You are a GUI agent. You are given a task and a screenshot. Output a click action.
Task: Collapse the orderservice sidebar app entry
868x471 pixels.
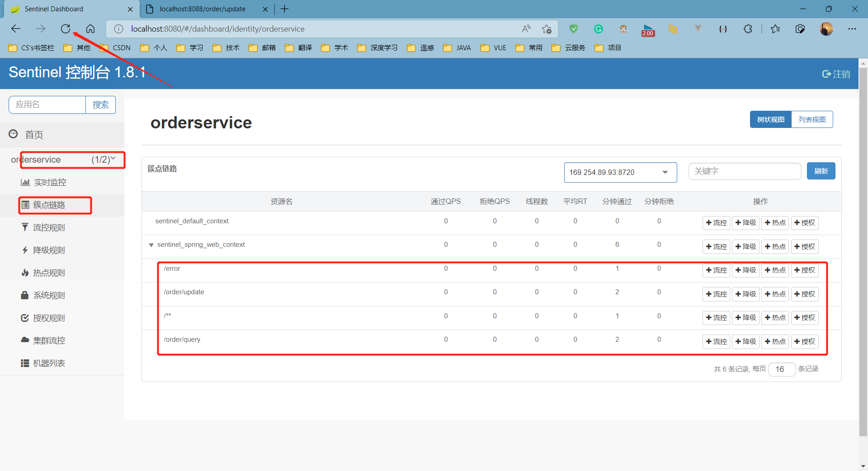pyautogui.click(x=62, y=160)
